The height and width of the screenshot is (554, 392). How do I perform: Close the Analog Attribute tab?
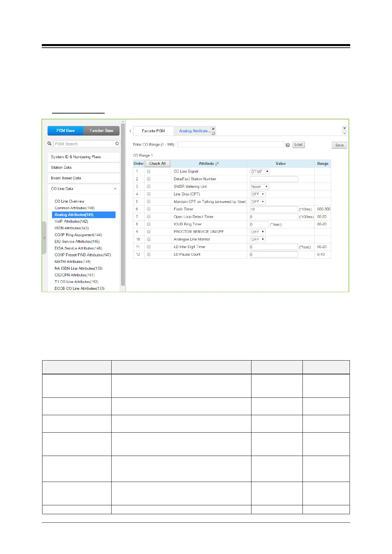tap(213, 129)
